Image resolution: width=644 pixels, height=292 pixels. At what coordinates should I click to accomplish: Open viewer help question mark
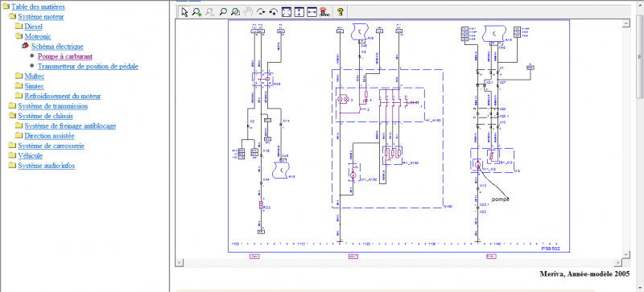[x=340, y=12]
